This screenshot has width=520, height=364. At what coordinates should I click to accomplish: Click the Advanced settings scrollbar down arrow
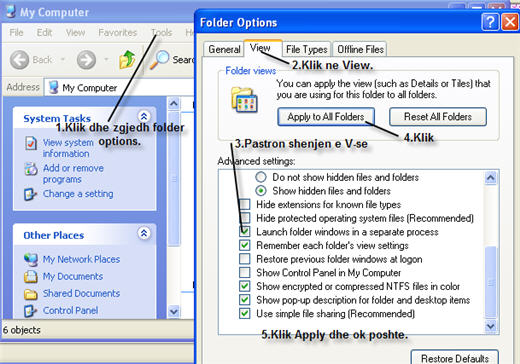pos(491,326)
